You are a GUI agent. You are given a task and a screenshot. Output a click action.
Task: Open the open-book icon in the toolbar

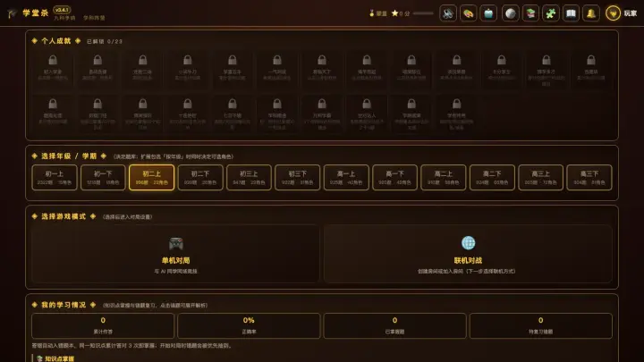pyautogui.click(x=571, y=13)
